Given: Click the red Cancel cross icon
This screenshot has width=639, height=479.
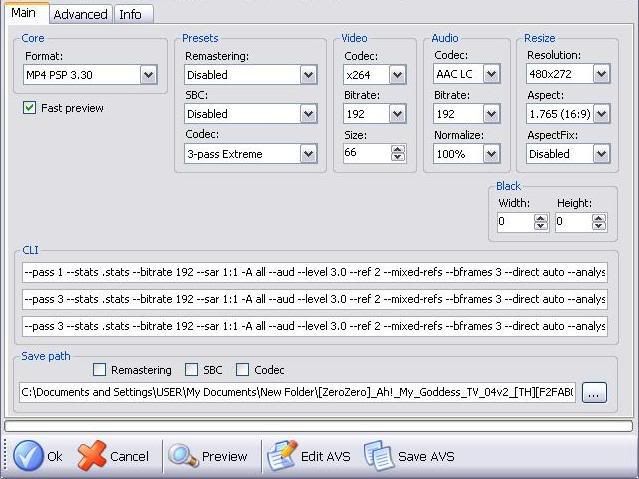Looking at the screenshot, I should coord(92,456).
